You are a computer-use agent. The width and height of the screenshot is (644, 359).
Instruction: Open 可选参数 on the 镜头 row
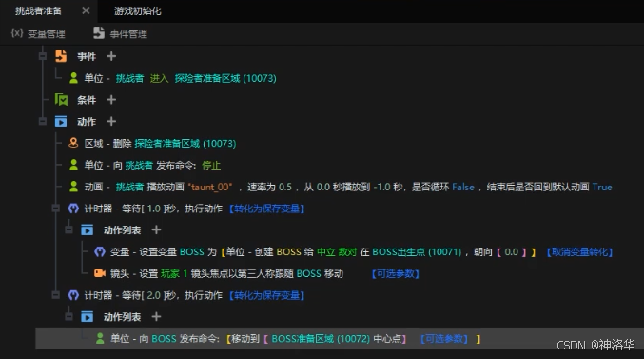click(x=395, y=274)
